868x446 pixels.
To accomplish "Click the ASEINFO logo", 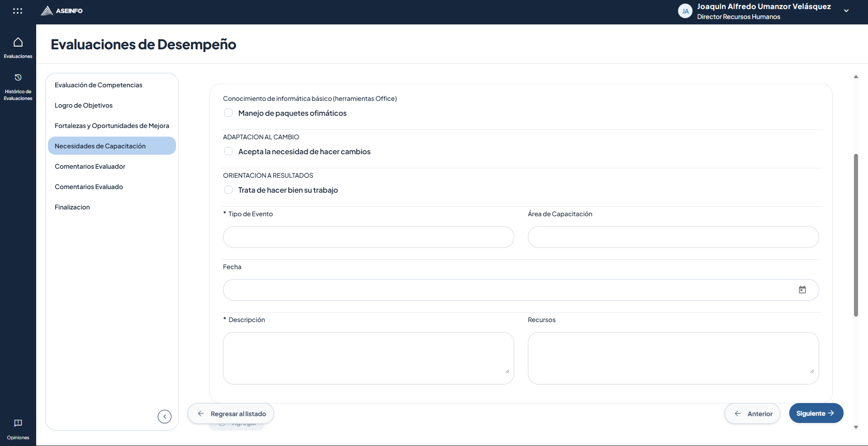I will point(62,11).
